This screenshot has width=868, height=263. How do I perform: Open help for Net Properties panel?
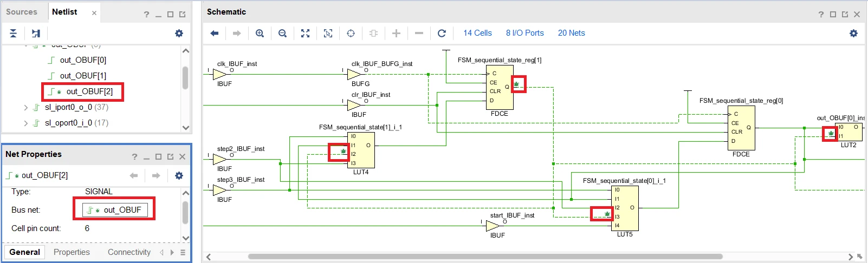[134, 157]
